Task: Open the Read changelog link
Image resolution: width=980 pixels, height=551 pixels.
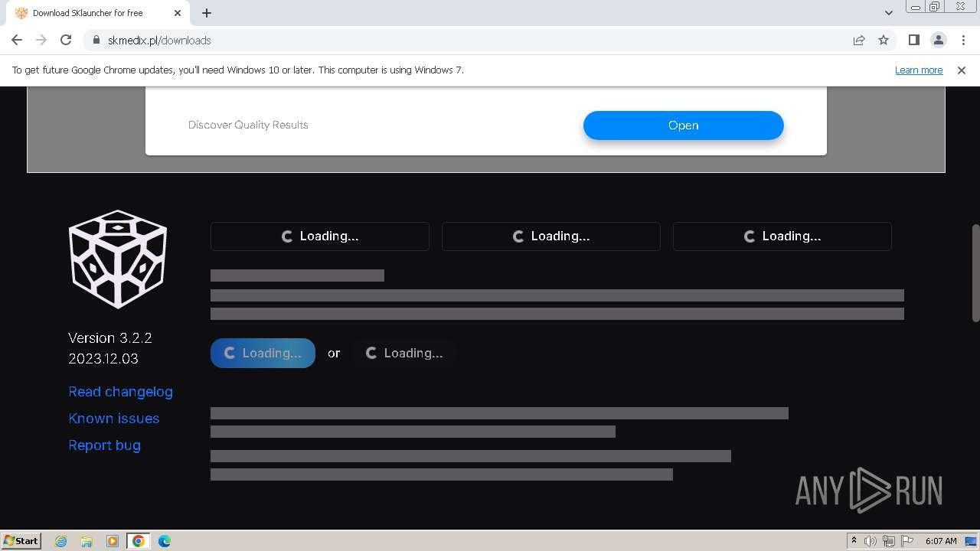Action: (120, 392)
